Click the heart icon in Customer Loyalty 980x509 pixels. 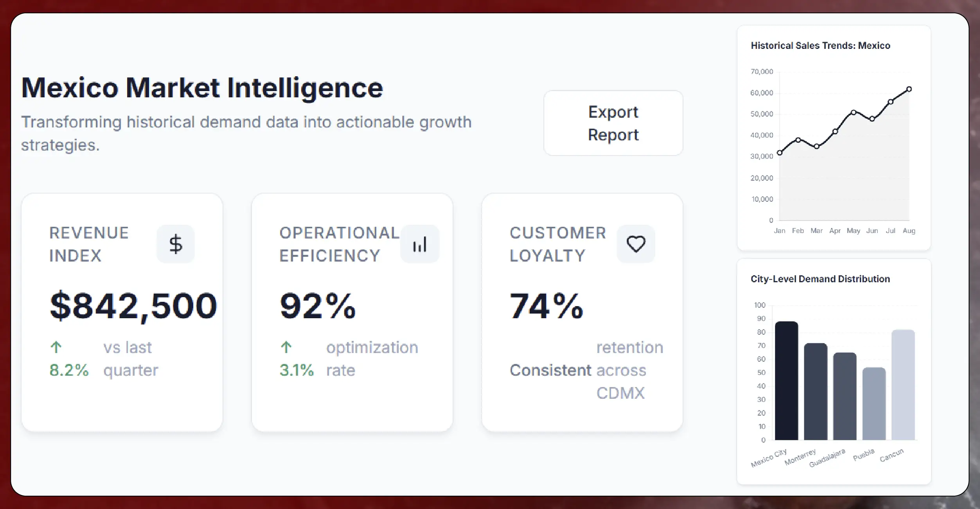click(x=636, y=244)
